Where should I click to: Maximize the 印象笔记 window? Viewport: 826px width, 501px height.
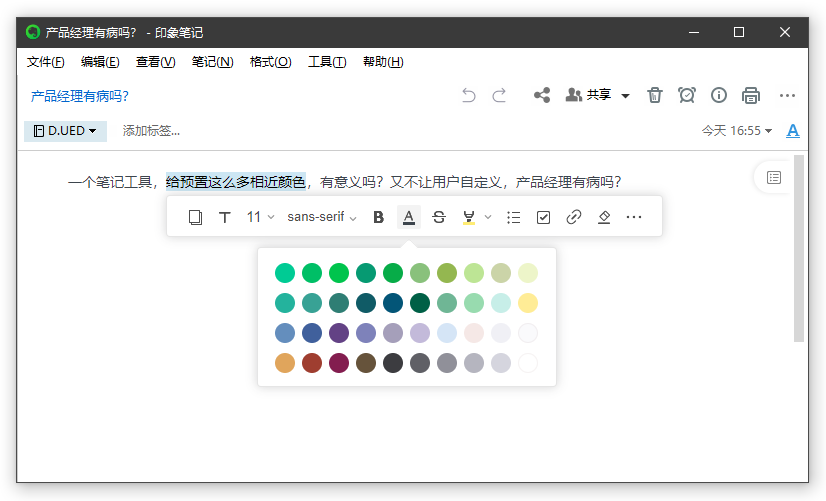pyautogui.click(x=739, y=32)
